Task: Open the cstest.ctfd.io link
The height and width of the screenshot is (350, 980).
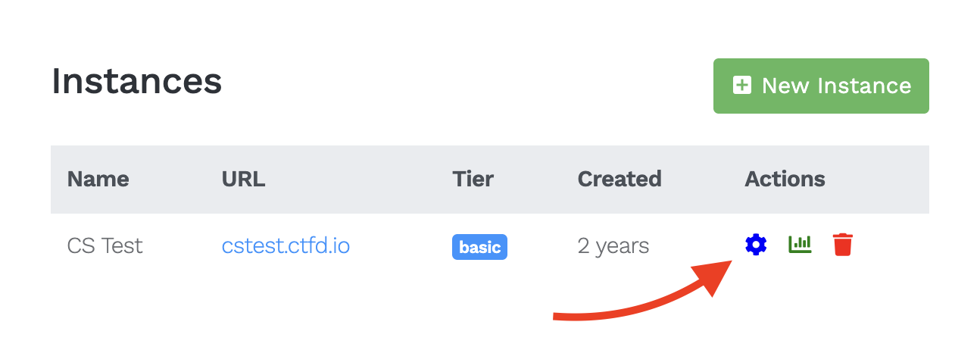Action: pos(286,245)
